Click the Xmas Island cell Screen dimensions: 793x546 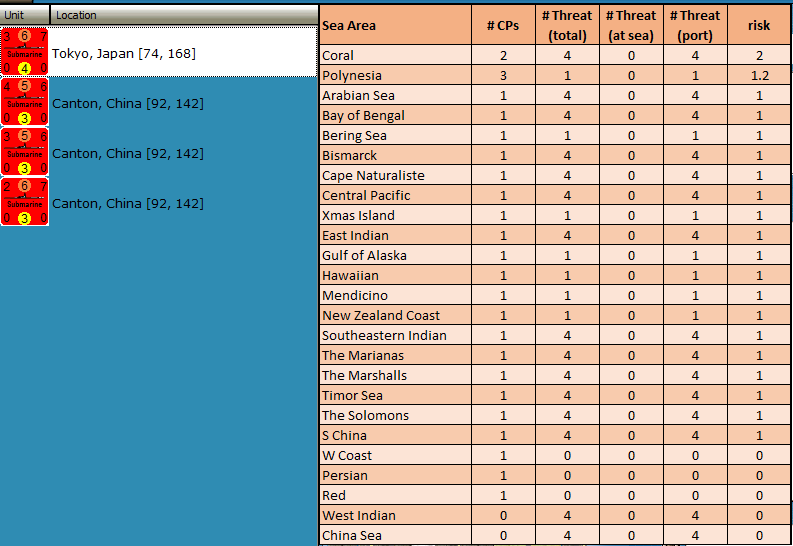coord(395,215)
